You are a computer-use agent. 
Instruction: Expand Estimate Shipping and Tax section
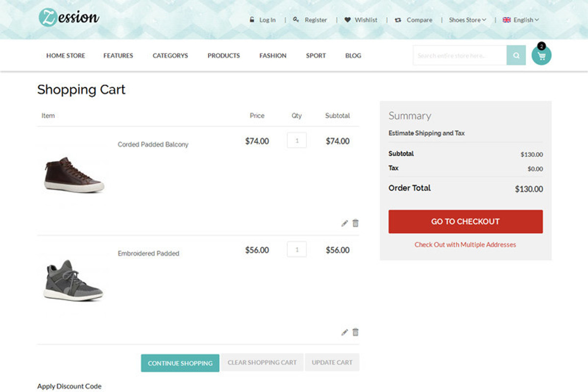(x=426, y=133)
